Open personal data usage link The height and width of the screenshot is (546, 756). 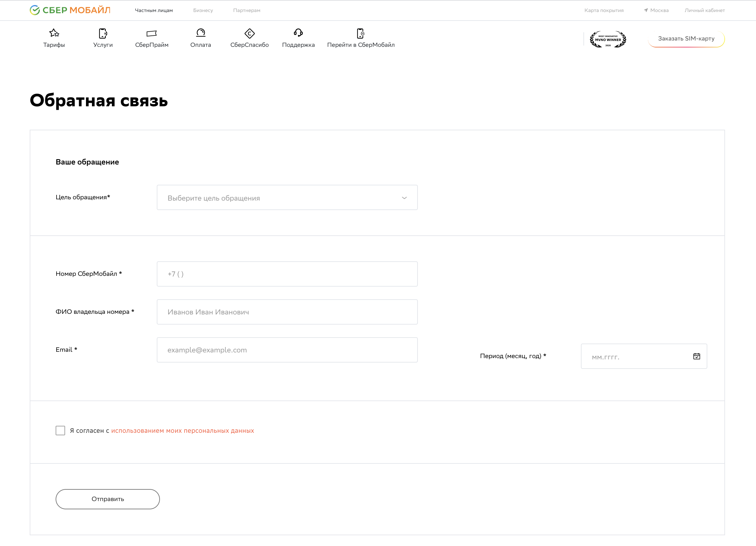point(182,431)
